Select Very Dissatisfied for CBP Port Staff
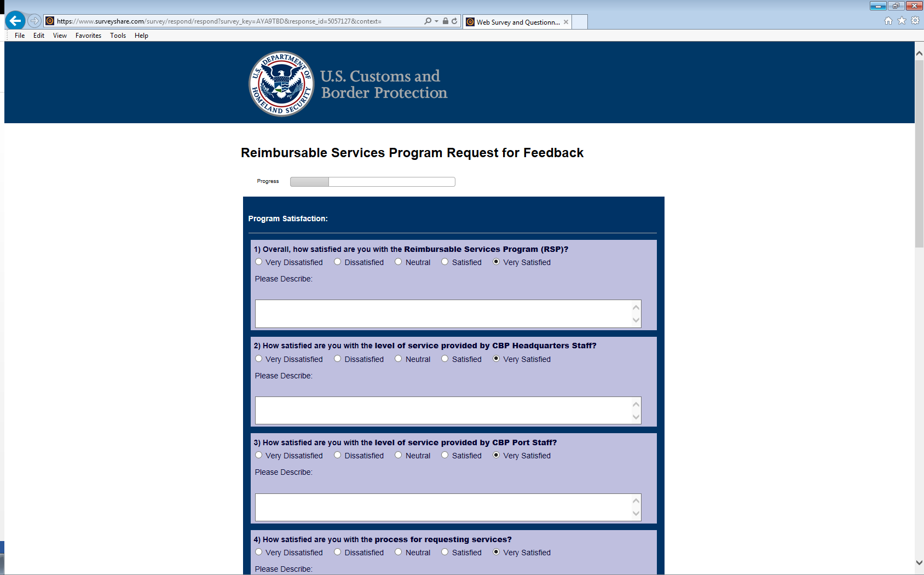This screenshot has width=924, height=575. pos(259,455)
